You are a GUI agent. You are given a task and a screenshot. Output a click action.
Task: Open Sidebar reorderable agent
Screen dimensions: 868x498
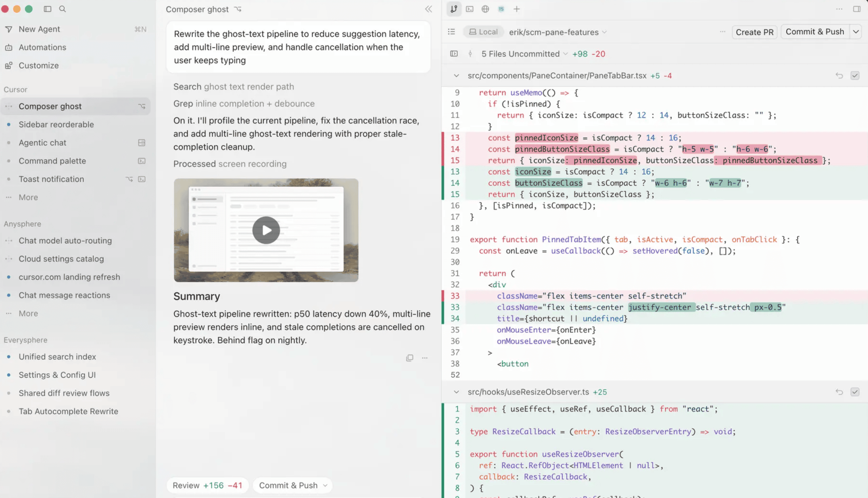tap(75, 124)
